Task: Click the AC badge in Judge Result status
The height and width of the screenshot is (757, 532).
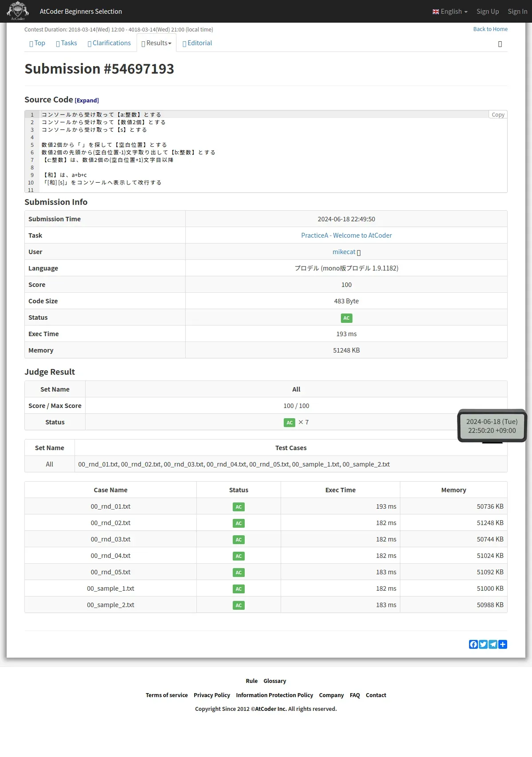Action: pos(289,423)
